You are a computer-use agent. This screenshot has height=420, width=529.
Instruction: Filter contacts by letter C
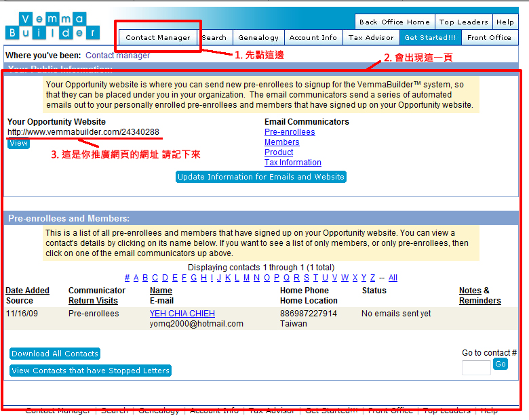[155, 278]
